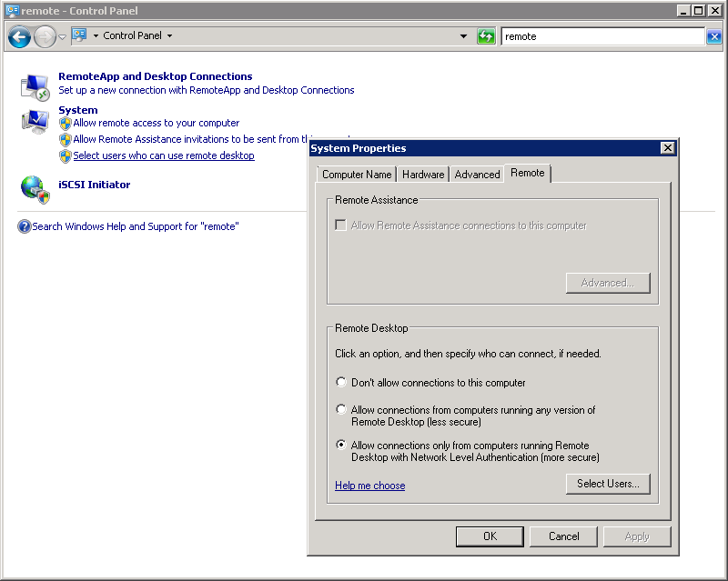Click the iSCSI Initiator globe icon

click(x=35, y=189)
